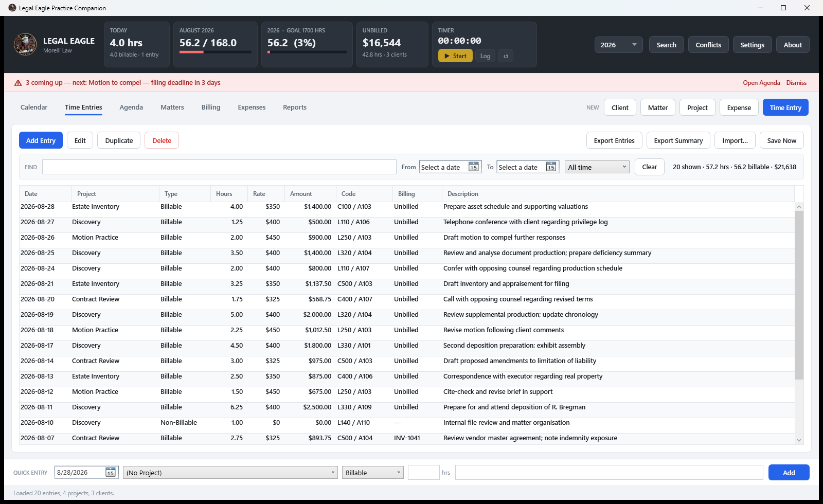The width and height of the screenshot is (823, 504).
Task: Sort by the Hours column header
Action: click(229, 194)
